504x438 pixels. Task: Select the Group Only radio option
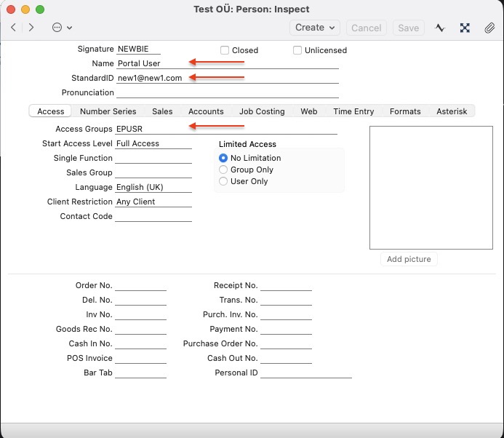(224, 170)
